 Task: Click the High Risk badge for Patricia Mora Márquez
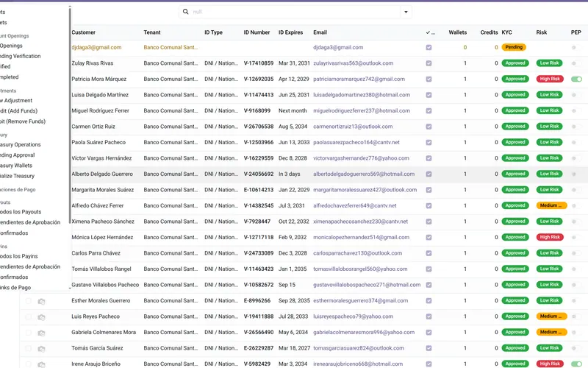pyautogui.click(x=550, y=79)
